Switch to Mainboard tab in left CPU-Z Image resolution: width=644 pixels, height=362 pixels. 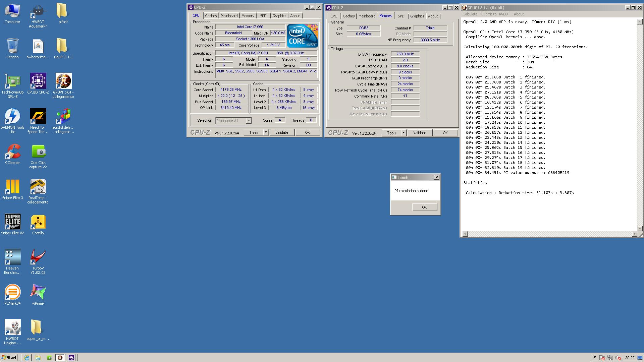pyautogui.click(x=229, y=16)
